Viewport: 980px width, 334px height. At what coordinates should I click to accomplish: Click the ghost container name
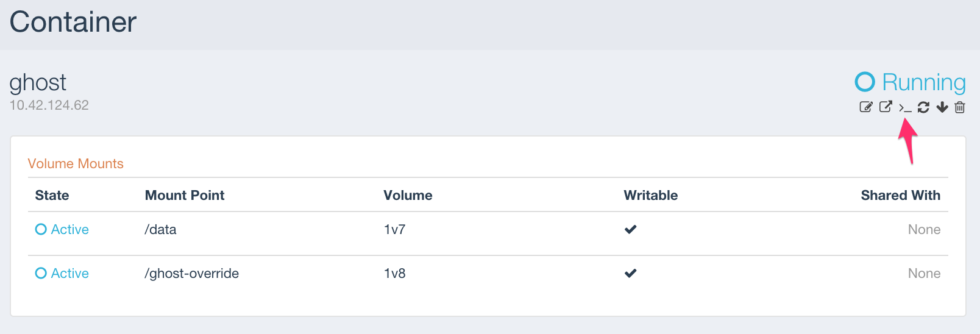click(38, 83)
